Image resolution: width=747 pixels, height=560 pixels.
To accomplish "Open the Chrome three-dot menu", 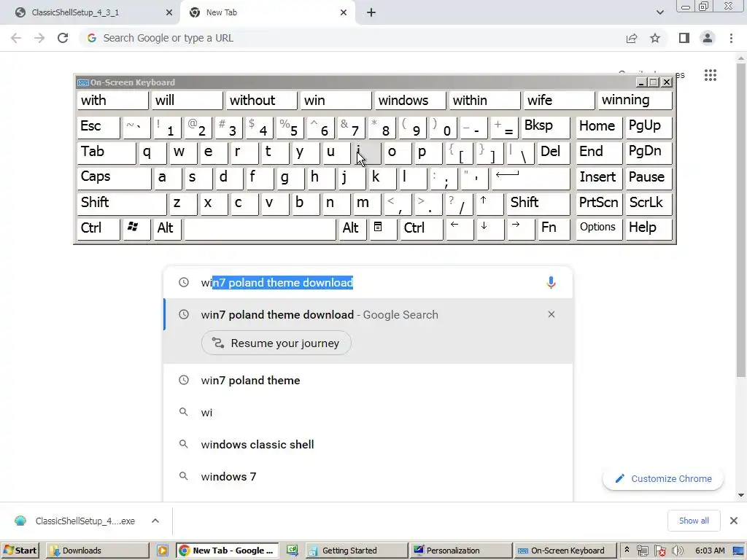I will point(731,38).
